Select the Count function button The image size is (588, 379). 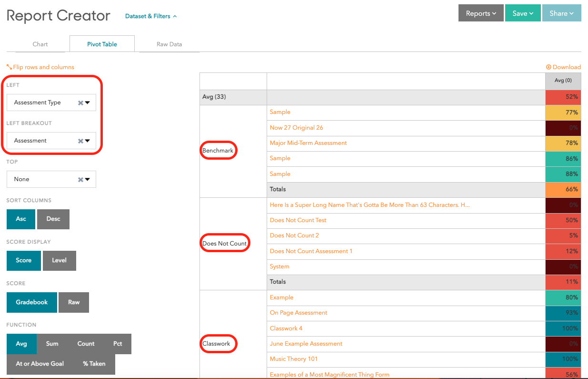tap(86, 344)
